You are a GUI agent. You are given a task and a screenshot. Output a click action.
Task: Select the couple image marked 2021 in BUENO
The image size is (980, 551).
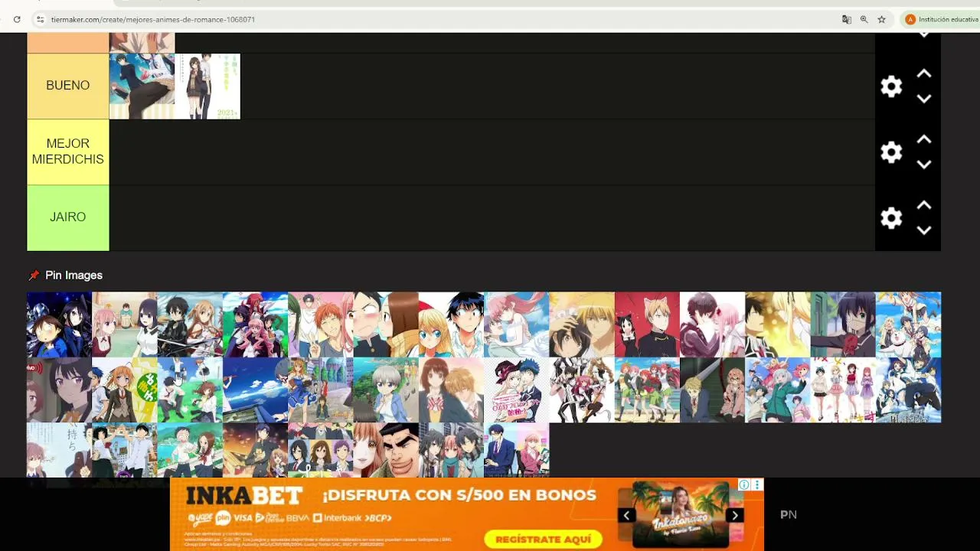pos(207,86)
